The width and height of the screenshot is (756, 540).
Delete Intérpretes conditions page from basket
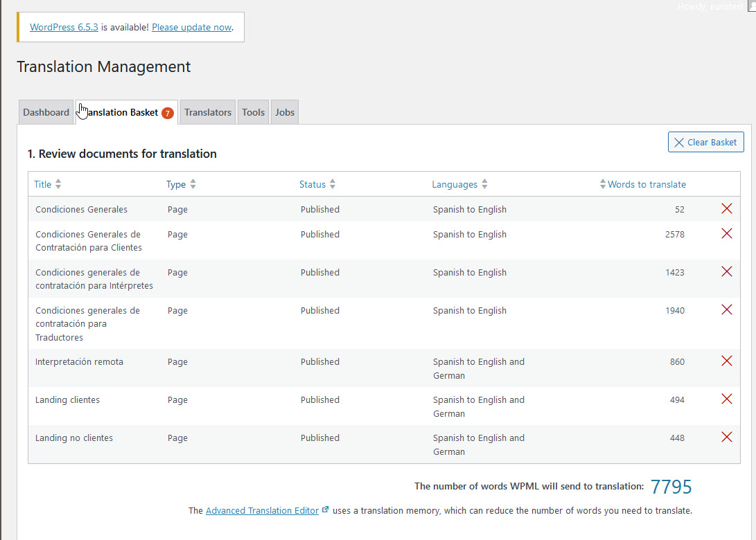726,271
